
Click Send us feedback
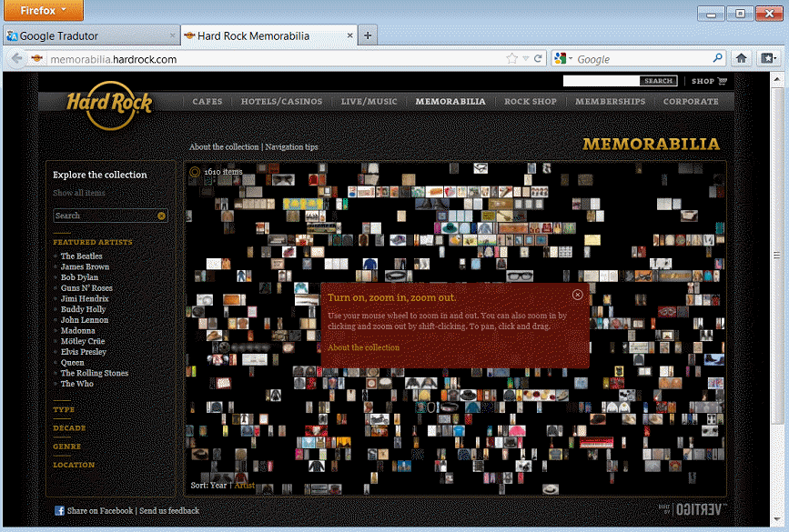pyautogui.click(x=169, y=511)
